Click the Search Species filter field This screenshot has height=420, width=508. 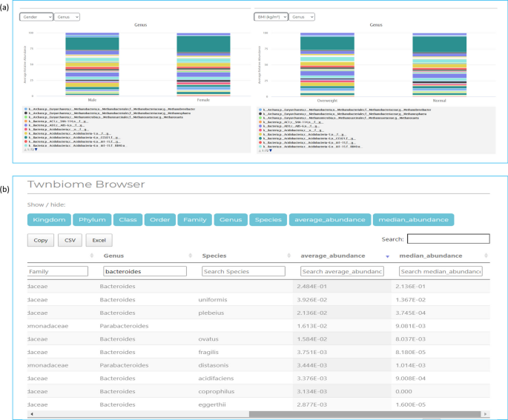244,271
